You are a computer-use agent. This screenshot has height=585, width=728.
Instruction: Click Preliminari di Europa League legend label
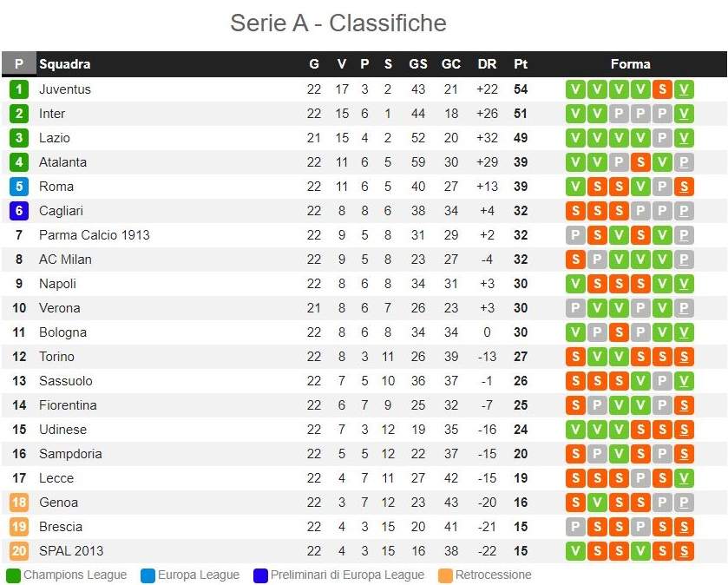click(x=347, y=575)
